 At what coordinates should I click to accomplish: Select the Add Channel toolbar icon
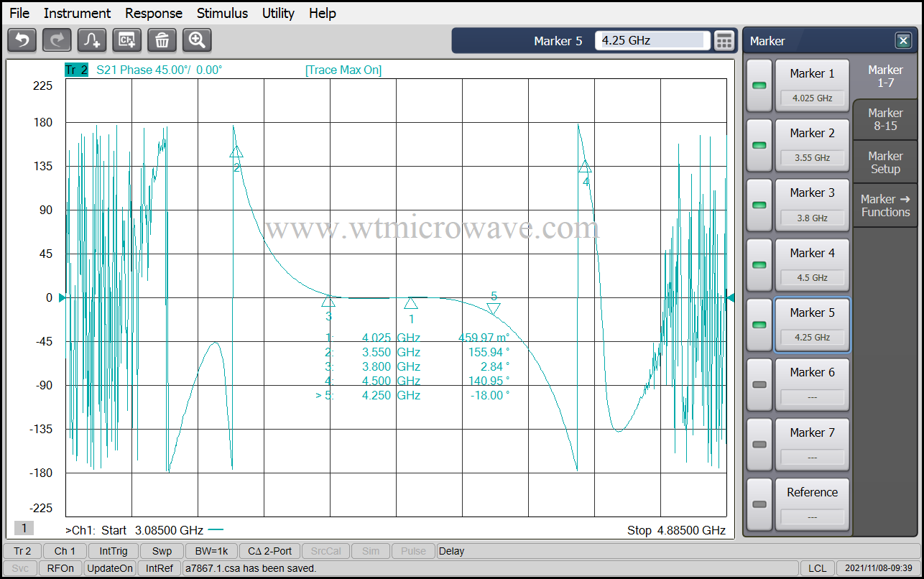pos(126,40)
